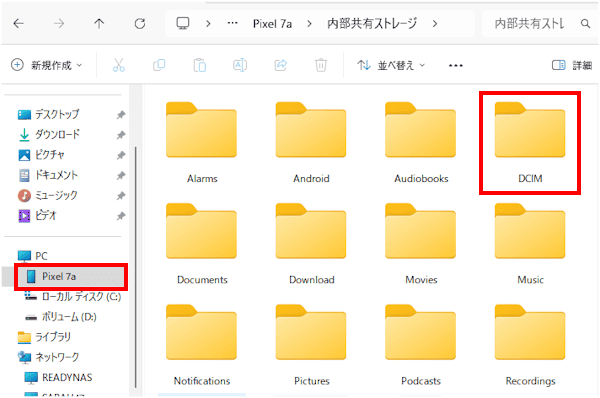The width and height of the screenshot is (600, 398).
Task: Select ビデオ in the sidebar
Action: (x=45, y=216)
